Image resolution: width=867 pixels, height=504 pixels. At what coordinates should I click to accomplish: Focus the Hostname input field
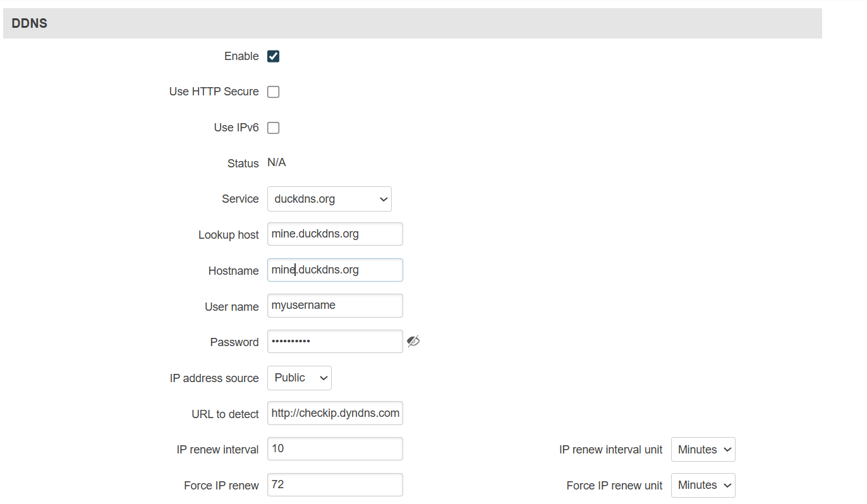[x=335, y=270]
